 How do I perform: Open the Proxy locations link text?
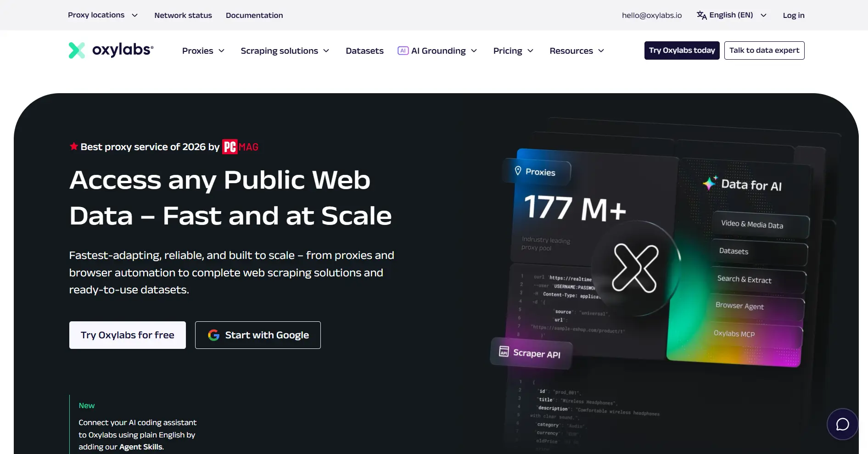click(96, 15)
